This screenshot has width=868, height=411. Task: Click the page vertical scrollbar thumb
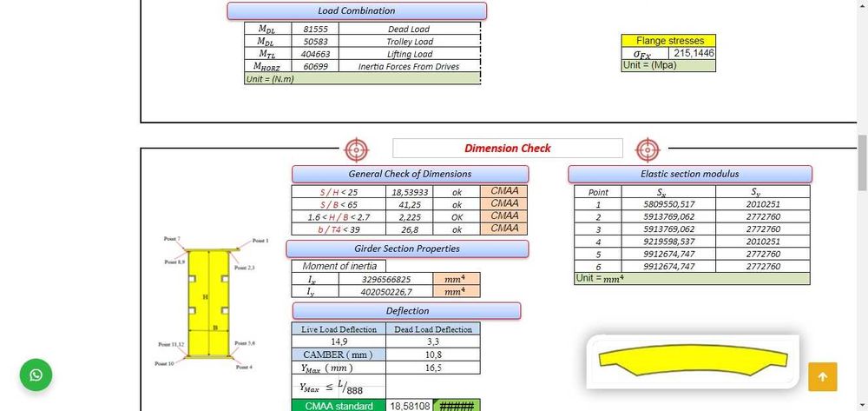(863, 162)
